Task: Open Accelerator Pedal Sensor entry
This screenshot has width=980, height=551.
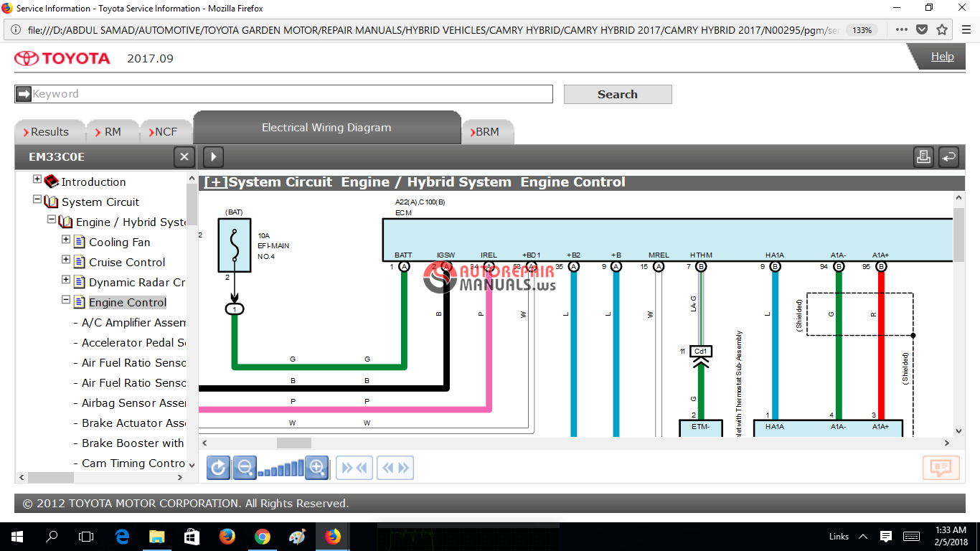Action: pos(133,343)
